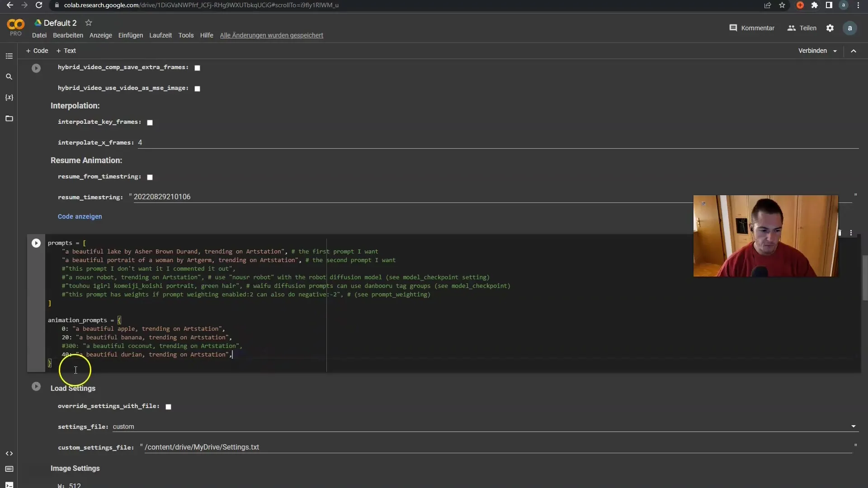The width and height of the screenshot is (868, 488).
Task: Open Chrome three-dot menu
Action: [x=859, y=5]
